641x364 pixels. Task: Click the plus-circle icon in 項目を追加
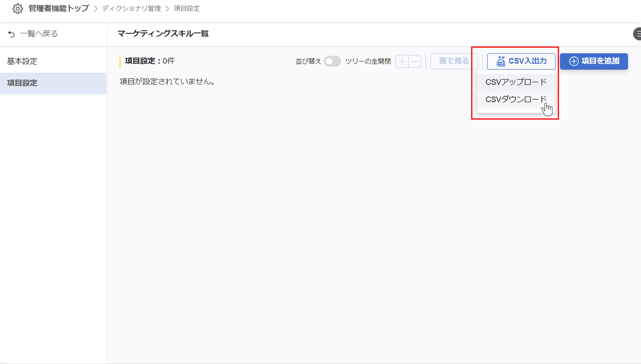click(574, 61)
